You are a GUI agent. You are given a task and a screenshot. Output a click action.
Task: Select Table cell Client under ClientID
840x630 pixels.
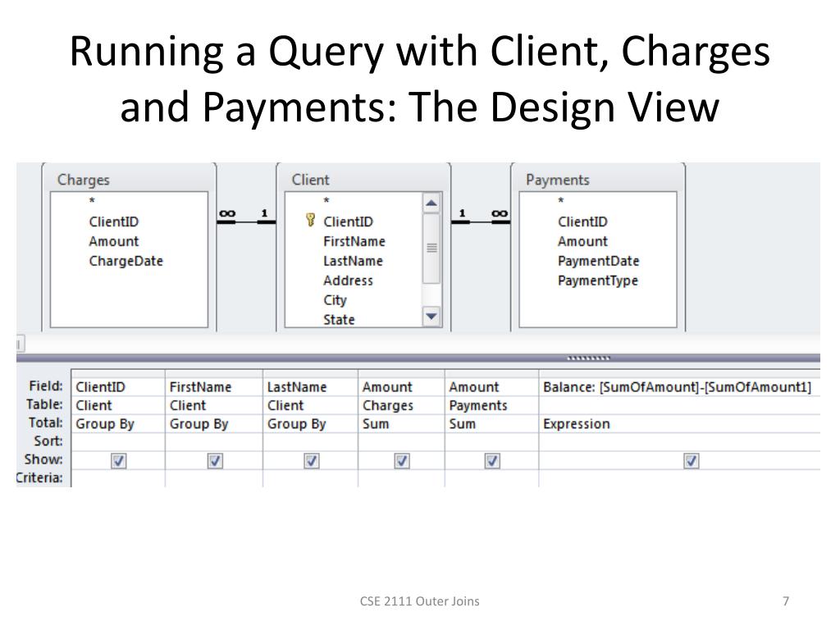tap(118, 405)
